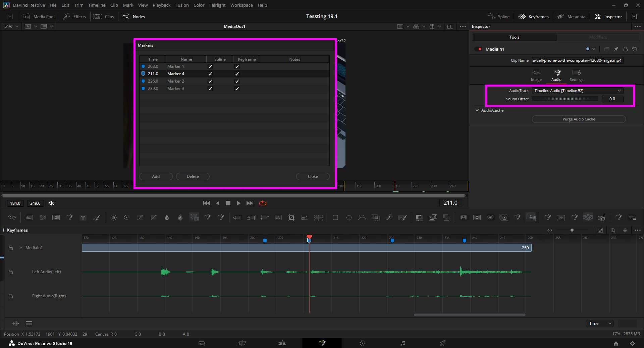Add a Polygon mask tool
Viewport: 644px width, 348px height.
point(362,217)
